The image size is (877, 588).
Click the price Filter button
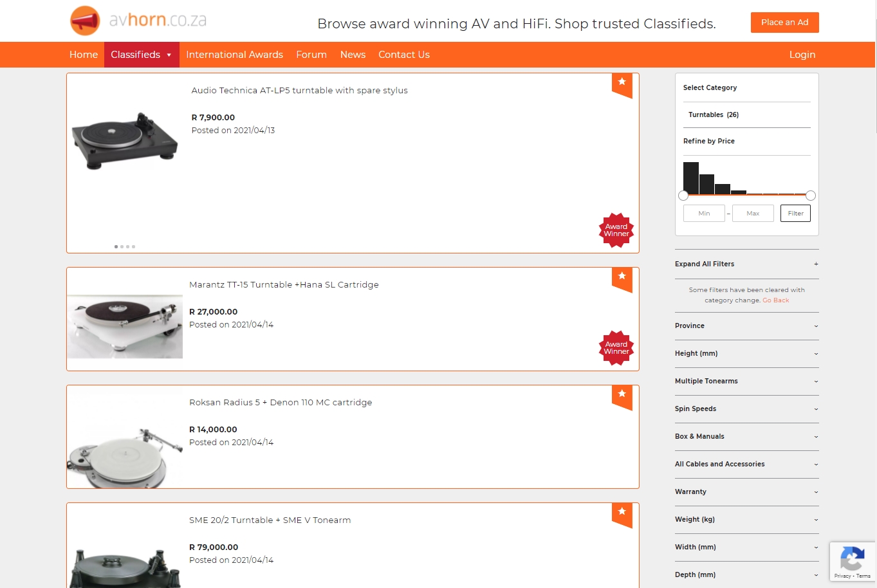tap(795, 213)
